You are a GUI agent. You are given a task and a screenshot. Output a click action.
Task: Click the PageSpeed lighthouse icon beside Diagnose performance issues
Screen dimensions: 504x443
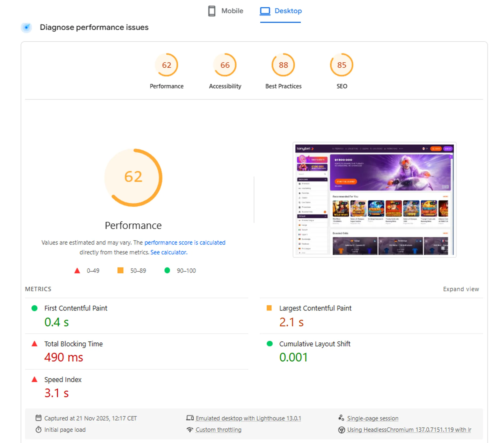pyautogui.click(x=26, y=27)
